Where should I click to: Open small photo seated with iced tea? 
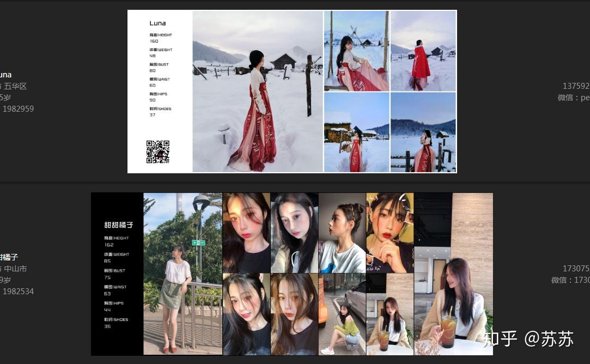point(390,314)
